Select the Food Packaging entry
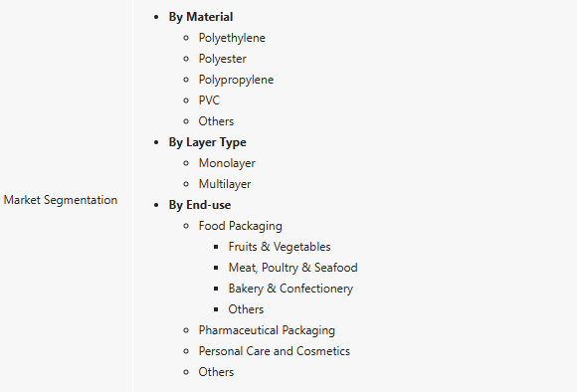This screenshot has height=392, width=577. (241, 226)
